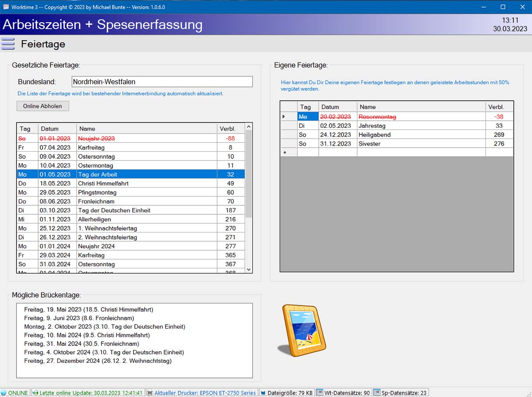Select the Pfingstmontag row
The width and height of the screenshot is (532, 397).
click(131, 193)
